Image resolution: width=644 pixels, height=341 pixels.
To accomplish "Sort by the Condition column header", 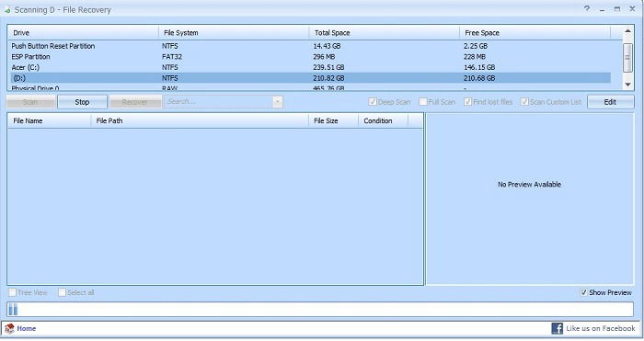I will pyautogui.click(x=383, y=120).
